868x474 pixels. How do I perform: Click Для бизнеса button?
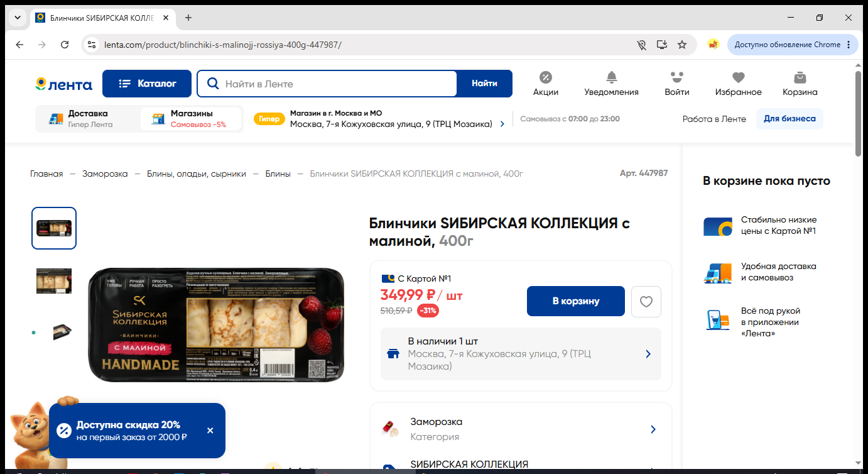789,119
